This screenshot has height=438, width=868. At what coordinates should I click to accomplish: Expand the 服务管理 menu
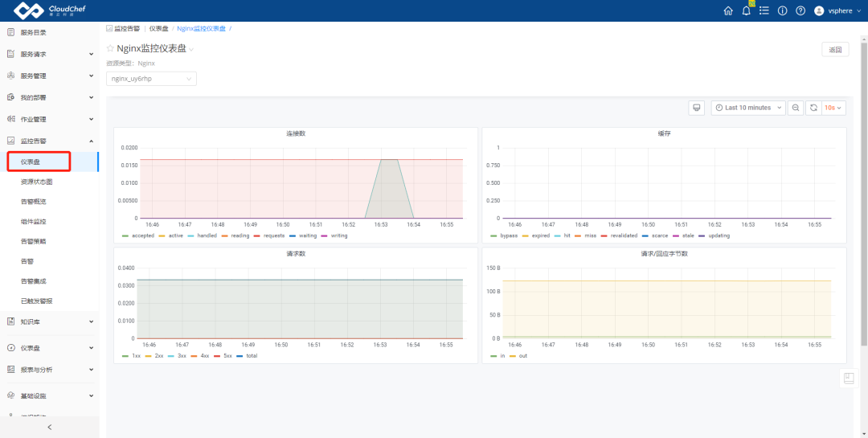[92, 76]
